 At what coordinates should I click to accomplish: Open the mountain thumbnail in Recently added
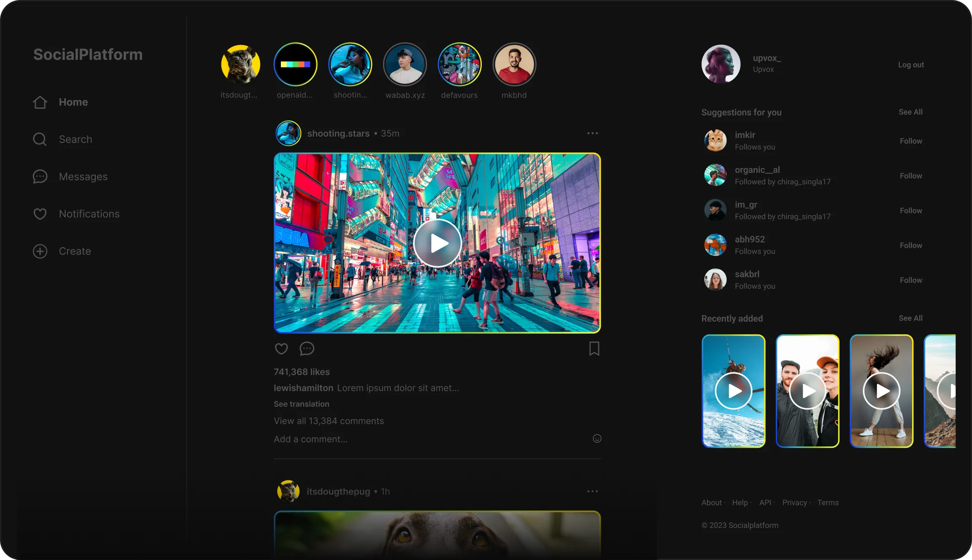click(x=940, y=391)
